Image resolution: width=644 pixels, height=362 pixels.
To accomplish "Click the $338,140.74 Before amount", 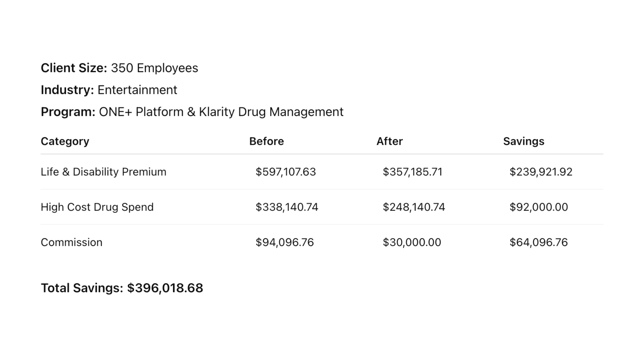I will tap(287, 207).
